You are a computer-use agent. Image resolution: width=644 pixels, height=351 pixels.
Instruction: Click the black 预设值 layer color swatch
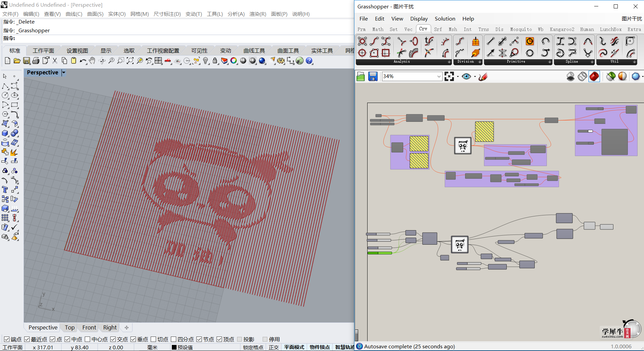click(174, 347)
